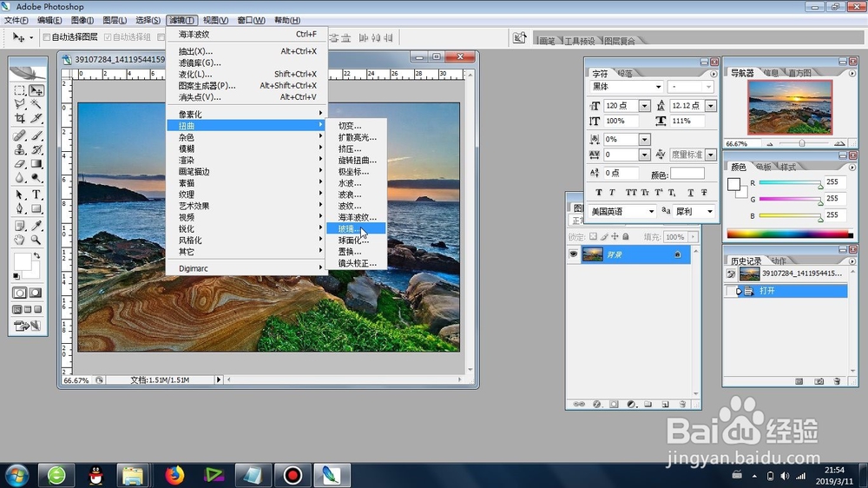
Task: Select the Crop tool
Action: coord(20,118)
